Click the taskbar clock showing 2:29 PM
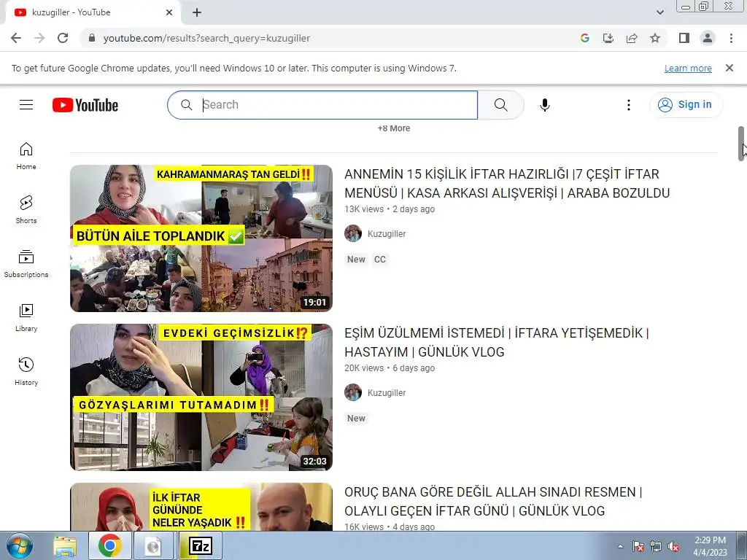 [710, 546]
